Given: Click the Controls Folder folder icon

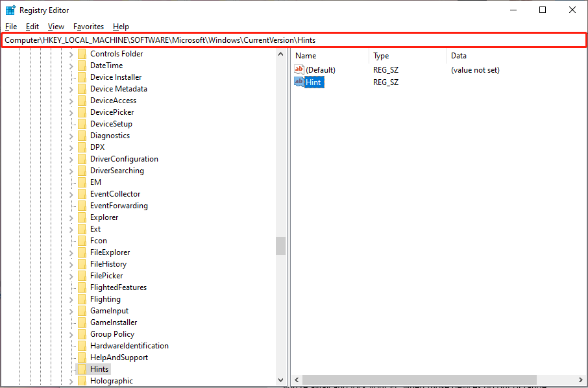Looking at the screenshot, I should pyautogui.click(x=82, y=54).
